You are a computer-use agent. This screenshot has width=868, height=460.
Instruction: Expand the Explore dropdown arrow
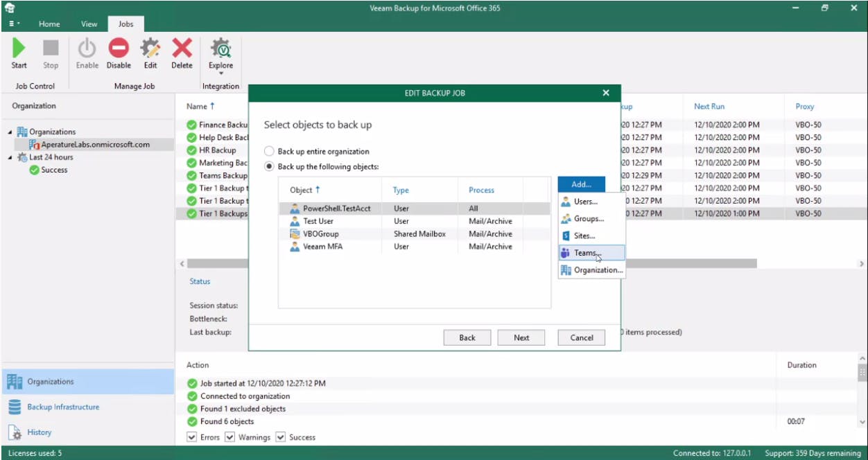pos(220,73)
